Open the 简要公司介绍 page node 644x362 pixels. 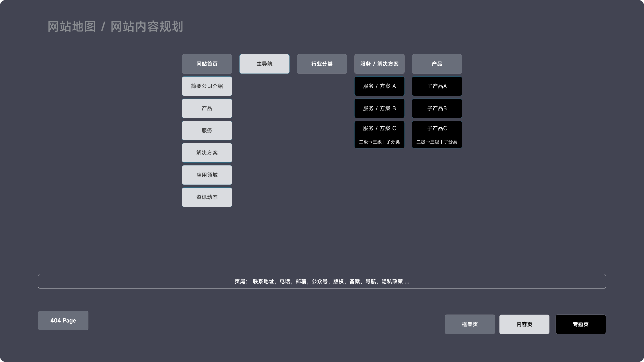(207, 86)
